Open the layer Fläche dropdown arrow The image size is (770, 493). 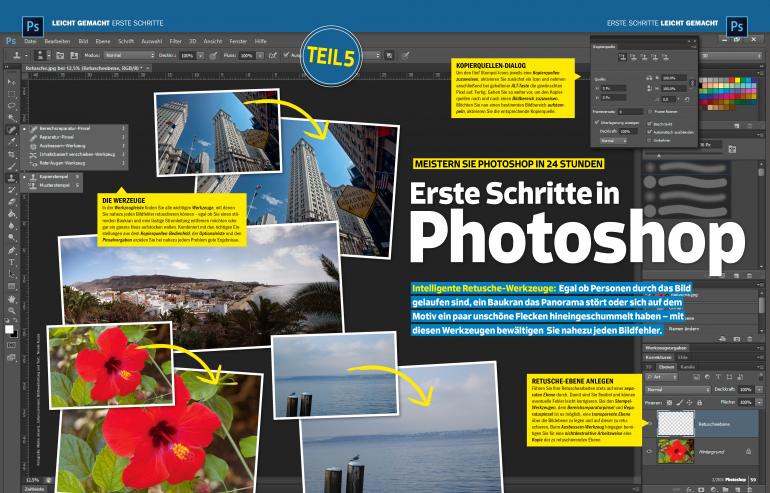tap(759, 402)
